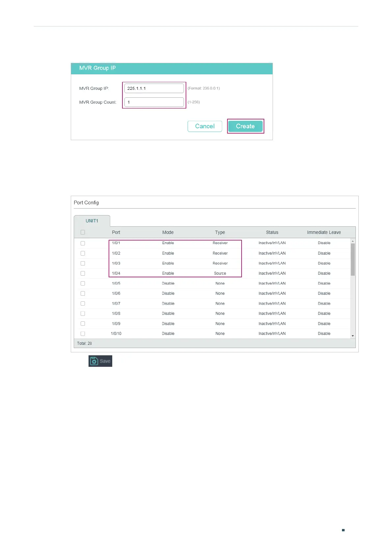Check the box for port 1/0/2
Image resolution: width=392 pixels, height=554 pixels.
(x=83, y=253)
